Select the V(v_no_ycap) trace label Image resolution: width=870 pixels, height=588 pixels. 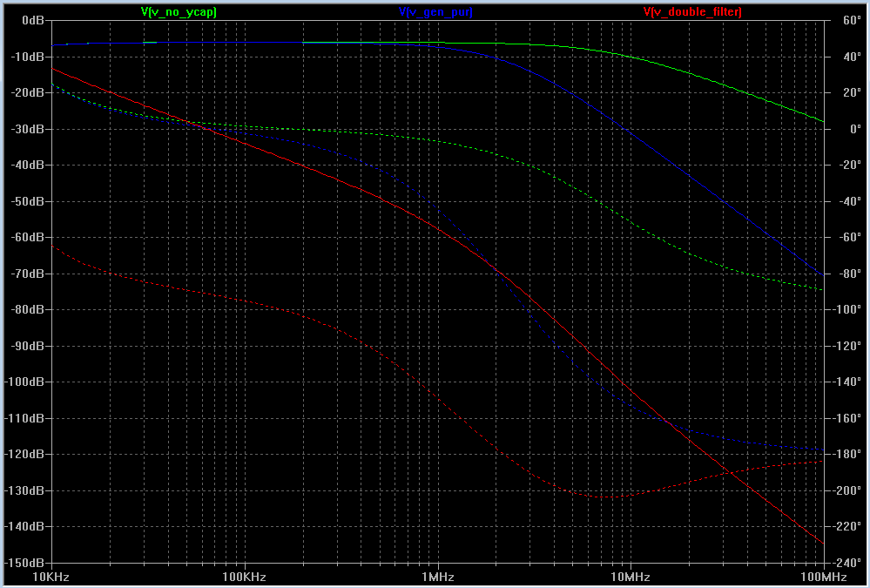tap(179, 11)
